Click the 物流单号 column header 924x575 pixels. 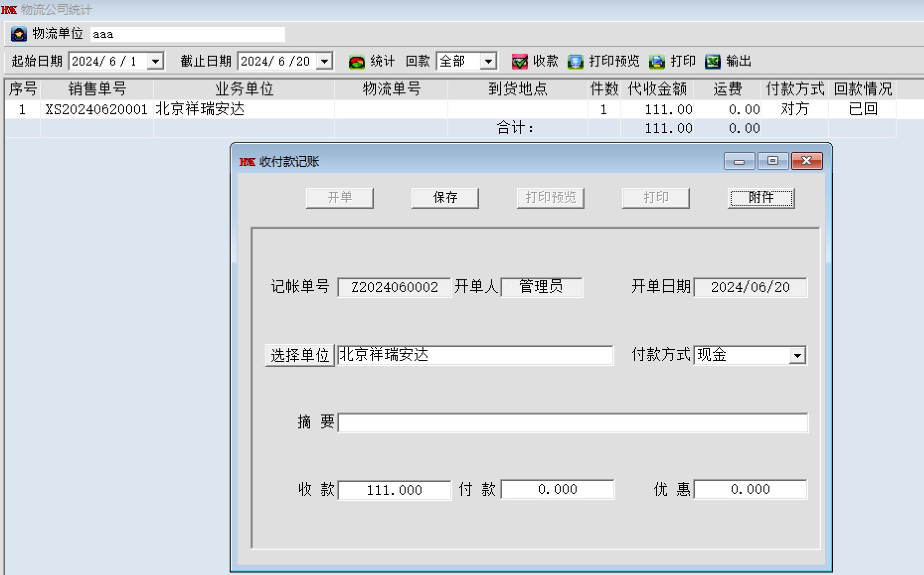pos(391,89)
